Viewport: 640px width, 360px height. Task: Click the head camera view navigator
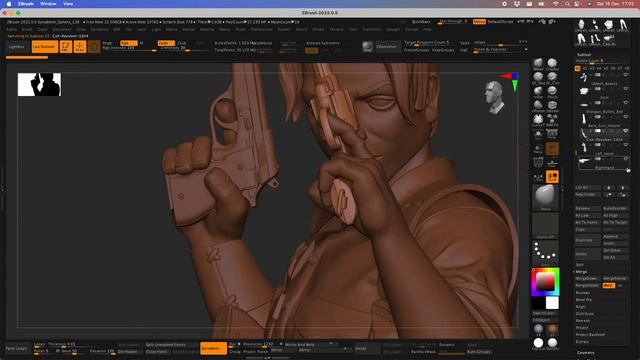point(494,97)
